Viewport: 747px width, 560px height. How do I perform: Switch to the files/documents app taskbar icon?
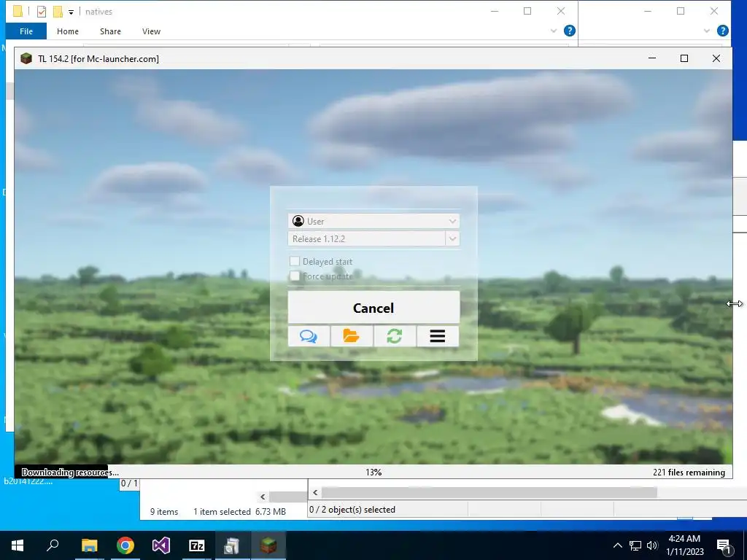233,545
